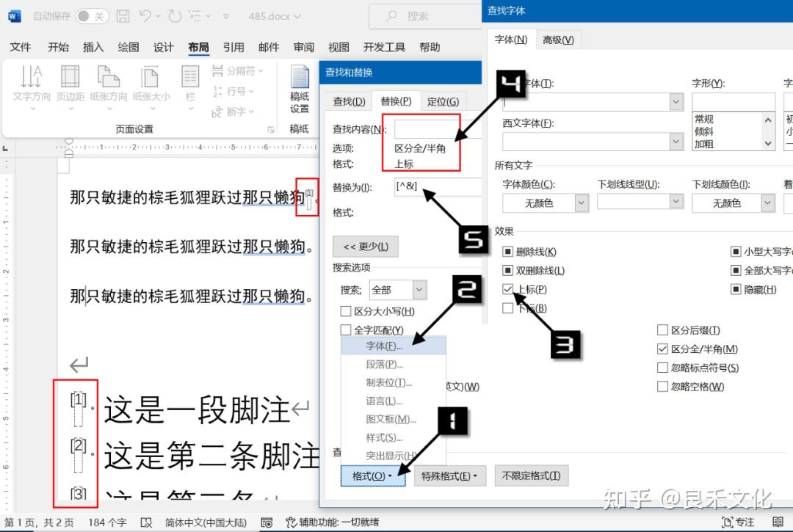Image resolution: width=793 pixels, height=532 pixels.
Task: Open the 西文字体 combo box dropdown arrow
Action: point(677,142)
